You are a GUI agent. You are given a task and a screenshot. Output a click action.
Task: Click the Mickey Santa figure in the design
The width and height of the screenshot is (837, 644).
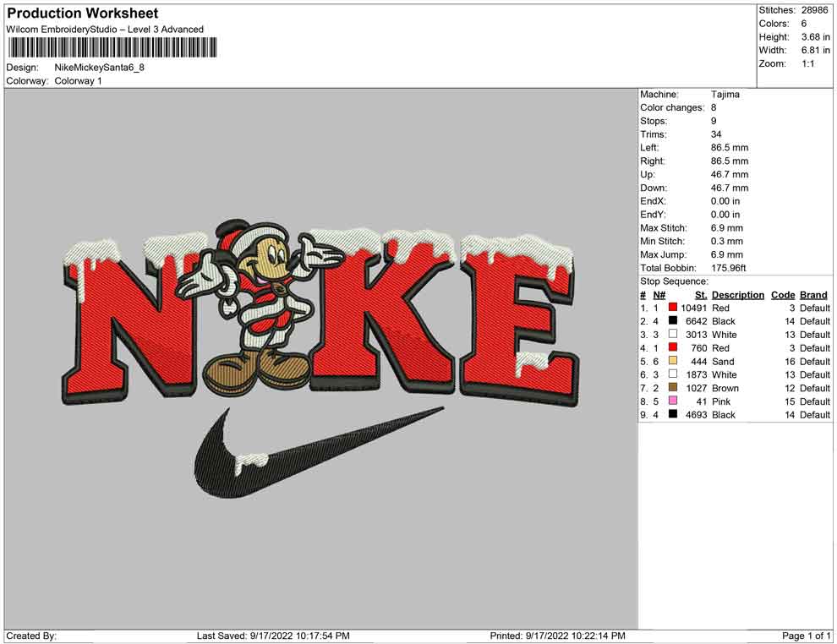tap(259, 307)
